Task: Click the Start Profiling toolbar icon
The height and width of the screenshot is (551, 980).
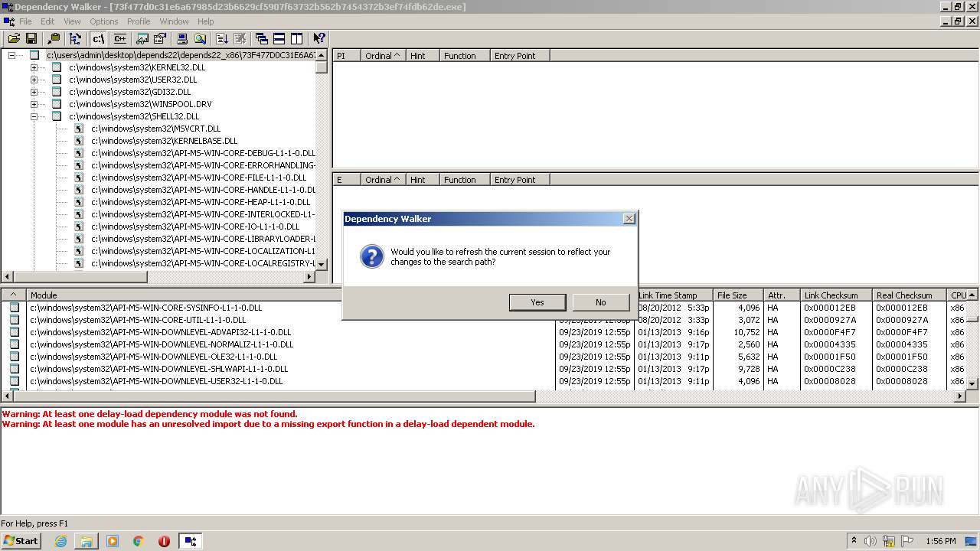Action: [x=222, y=38]
